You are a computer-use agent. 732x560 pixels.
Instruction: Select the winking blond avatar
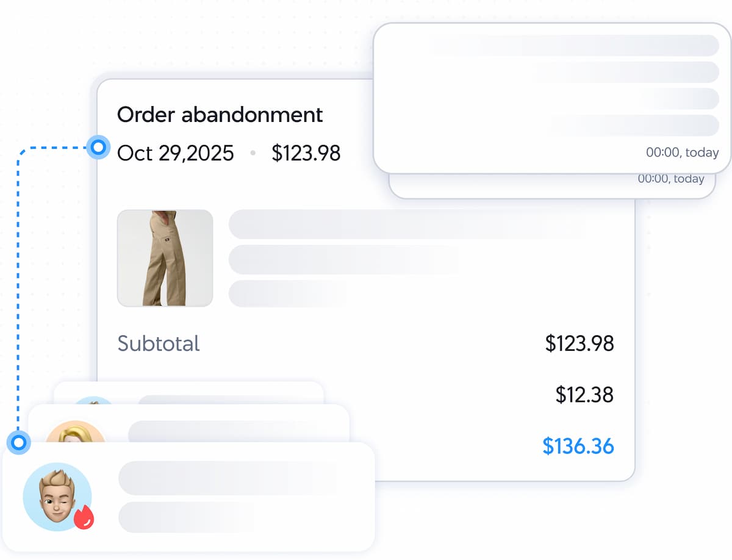click(x=57, y=497)
